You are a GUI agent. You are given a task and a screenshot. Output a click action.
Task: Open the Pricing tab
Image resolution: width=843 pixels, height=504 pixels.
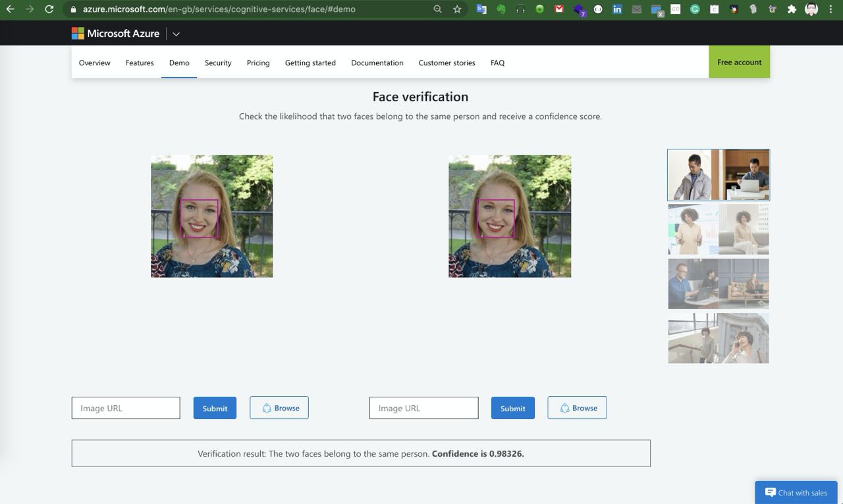pos(258,63)
